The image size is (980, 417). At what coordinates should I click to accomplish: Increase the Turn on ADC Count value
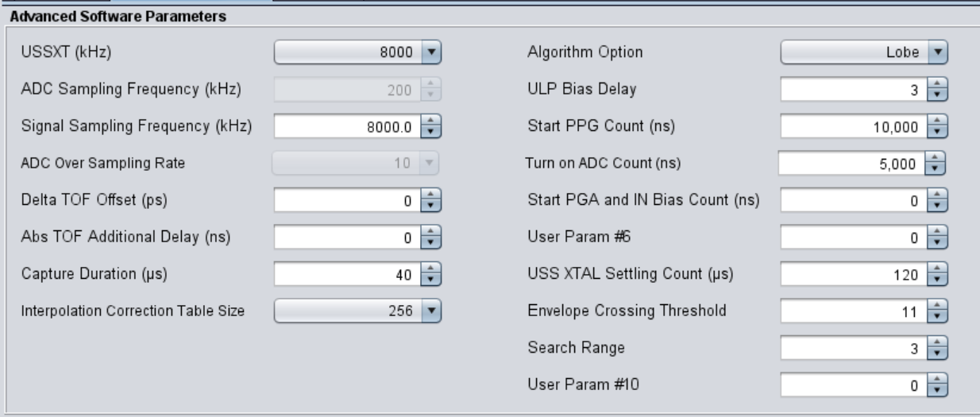pyautogui.click(x=936, y=159)
